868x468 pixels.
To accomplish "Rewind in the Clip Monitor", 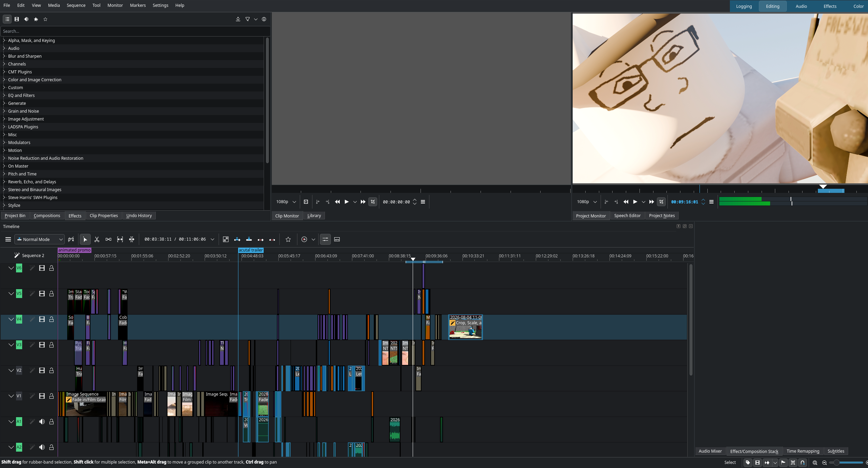I will tap(337, 202).
